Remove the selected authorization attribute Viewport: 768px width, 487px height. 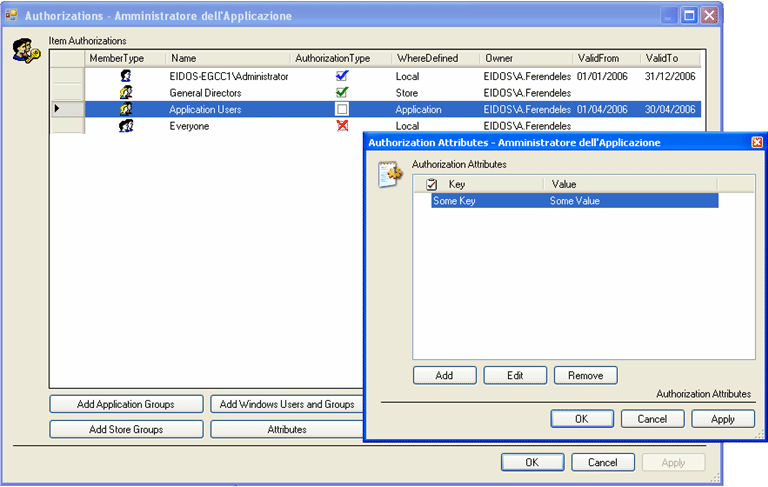pos(585,375)
